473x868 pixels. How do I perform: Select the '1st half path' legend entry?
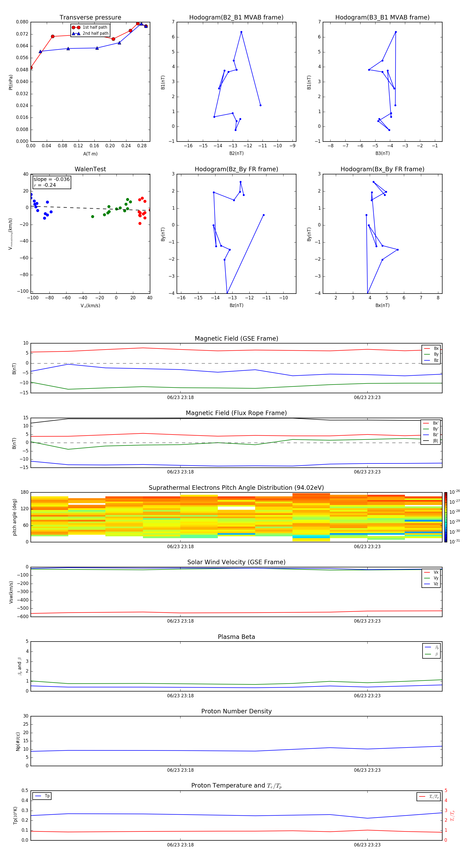click(x=90, y=27)
